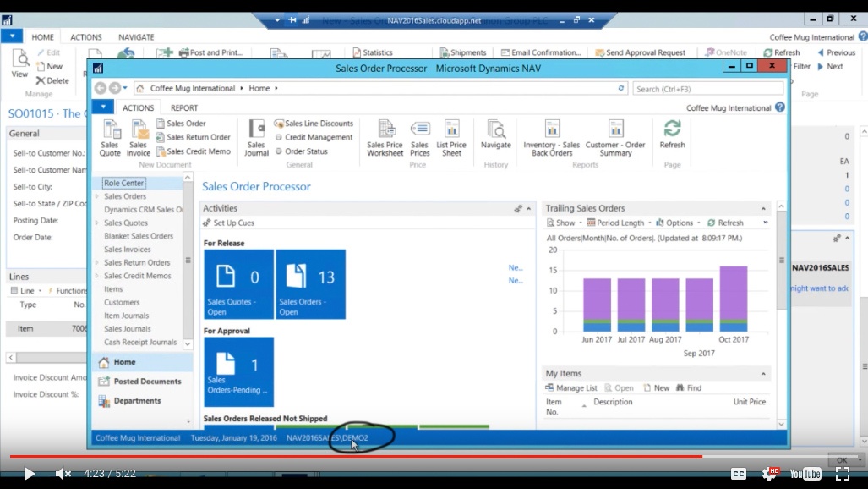868x489 pixels.
Task: Open Blanket Sales Orders list
Action: click(139, 236)
